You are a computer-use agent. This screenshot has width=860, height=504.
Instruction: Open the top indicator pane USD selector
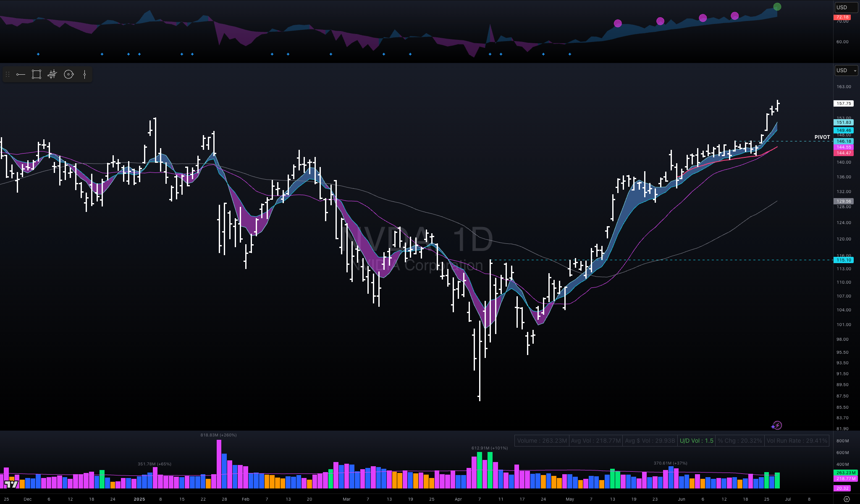tap(846, 7)
